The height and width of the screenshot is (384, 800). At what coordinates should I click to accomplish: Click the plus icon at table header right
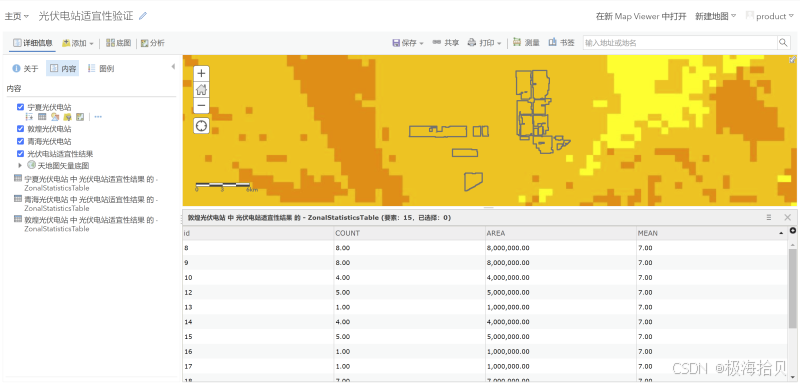pyautogui.click(x=793, y=231)
